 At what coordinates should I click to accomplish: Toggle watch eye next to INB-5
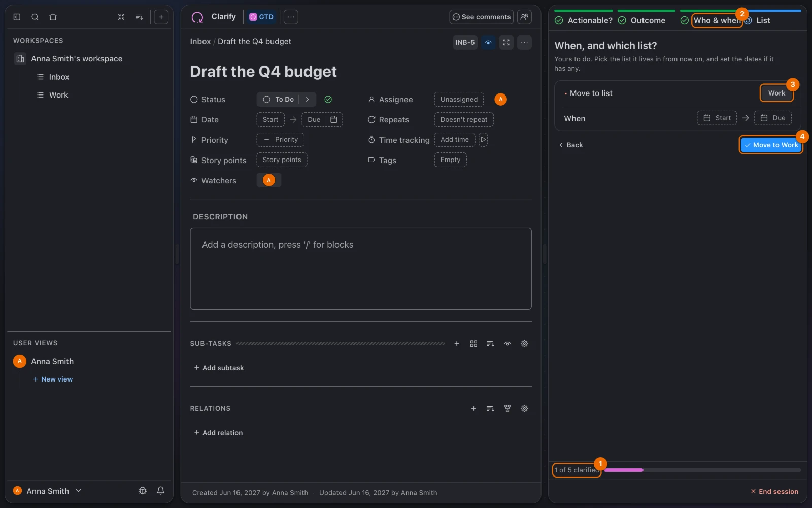(x=488, y=42)
